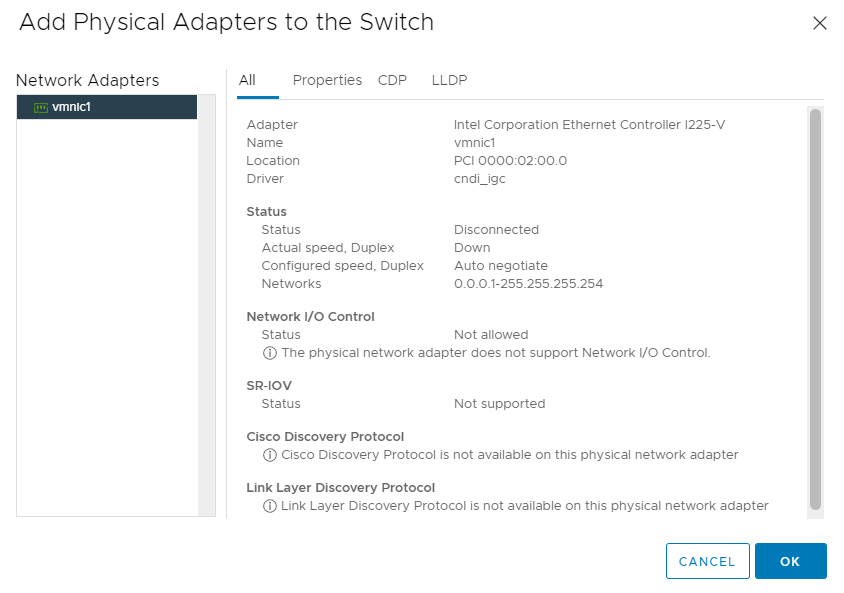844x593 pixels.
Task: Click info icon beside Network I/O Control message
Action: 269,353
